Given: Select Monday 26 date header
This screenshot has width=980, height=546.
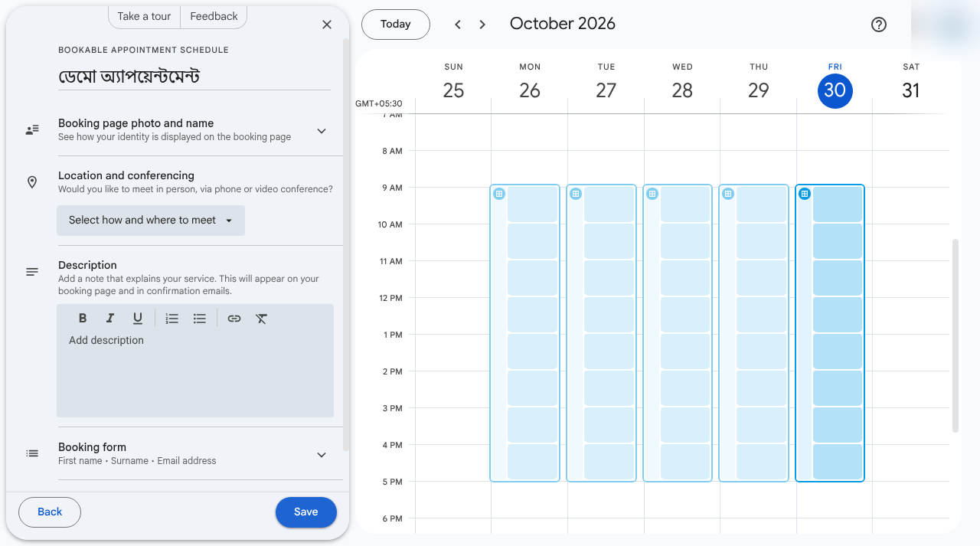Looking at the screenshot, I should point(530,90).
